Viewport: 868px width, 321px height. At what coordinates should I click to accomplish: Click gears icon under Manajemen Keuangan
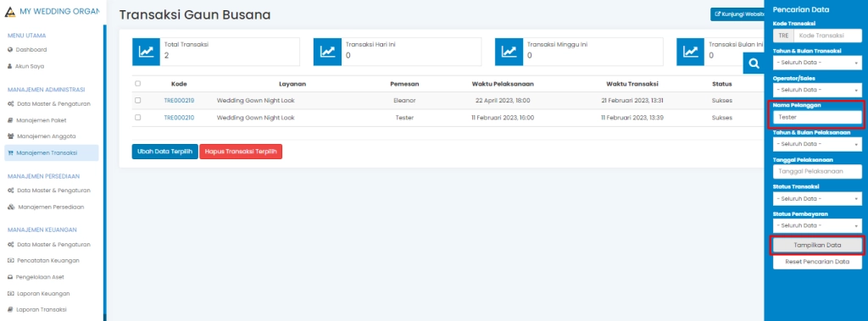pos(10,244)
